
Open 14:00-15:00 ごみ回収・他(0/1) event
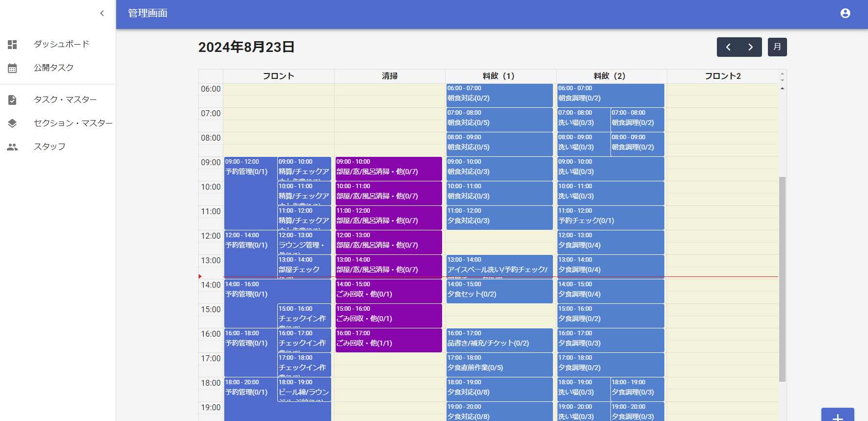[x=389, y=292]
